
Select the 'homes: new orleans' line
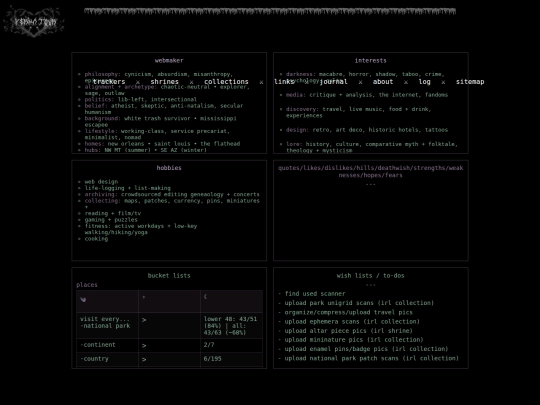(x=162, y=144)
